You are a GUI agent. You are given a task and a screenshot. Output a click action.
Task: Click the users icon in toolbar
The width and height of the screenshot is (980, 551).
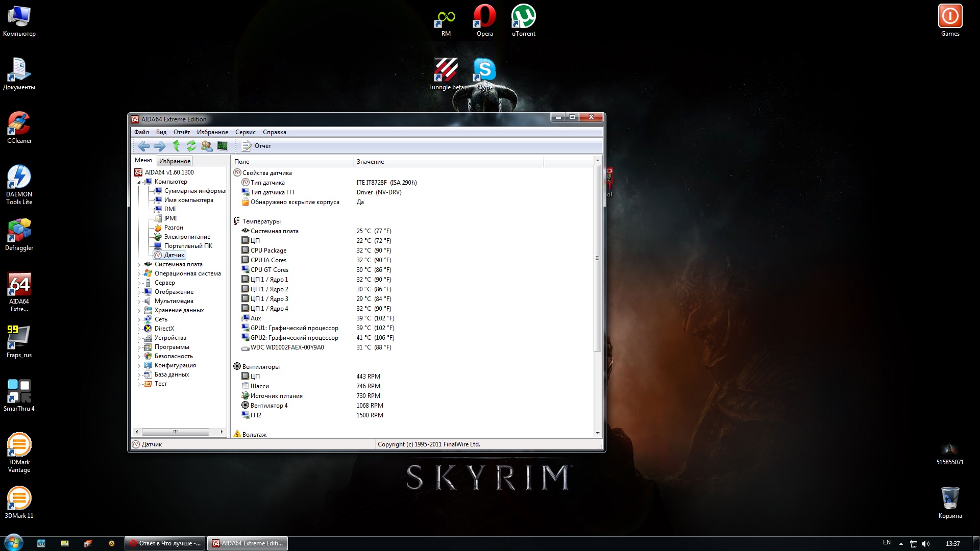[207, 146]
